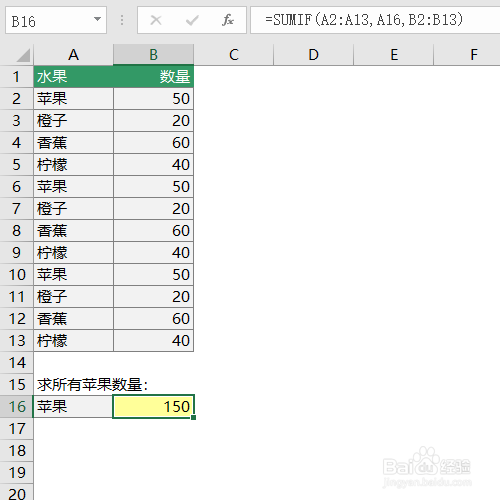
Task: Click cell B5 with value 40
Action: click(153, 165)
